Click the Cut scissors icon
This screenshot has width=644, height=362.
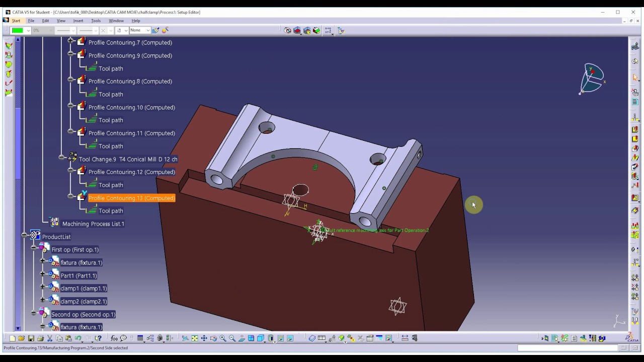(50, 338)
